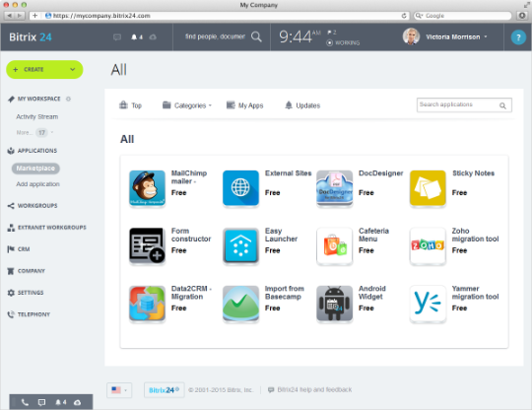Open the language flag selector
The width and height of the screenshot is (532, 410).
[119, 390]
